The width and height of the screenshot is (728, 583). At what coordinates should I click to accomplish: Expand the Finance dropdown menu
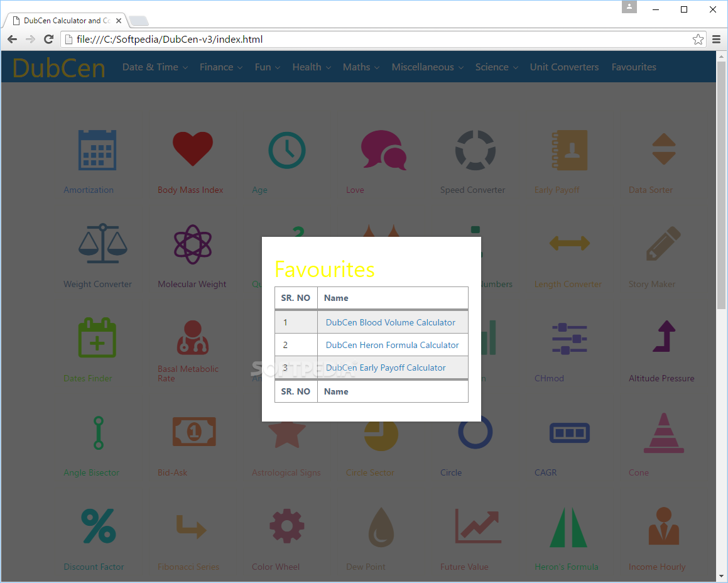[221, 67]
